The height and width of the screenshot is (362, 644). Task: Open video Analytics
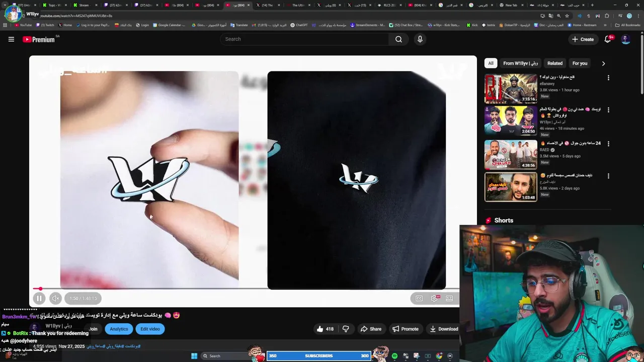119,329
